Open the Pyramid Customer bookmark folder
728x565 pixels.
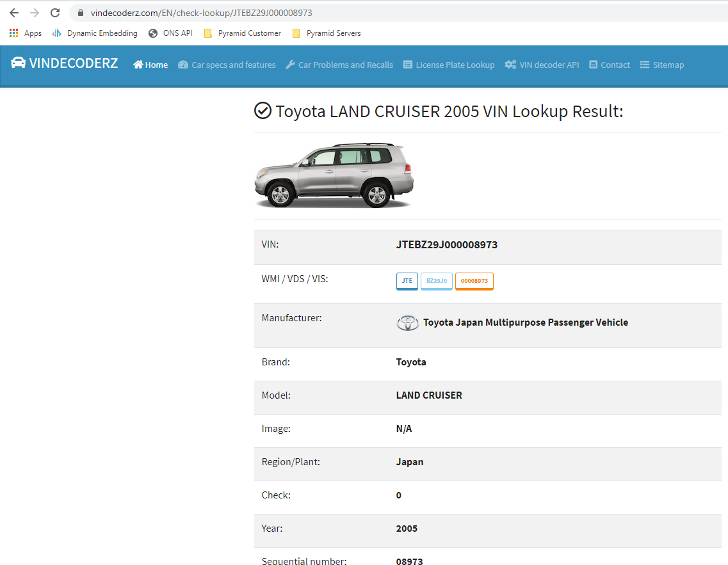tap(243, 33)
